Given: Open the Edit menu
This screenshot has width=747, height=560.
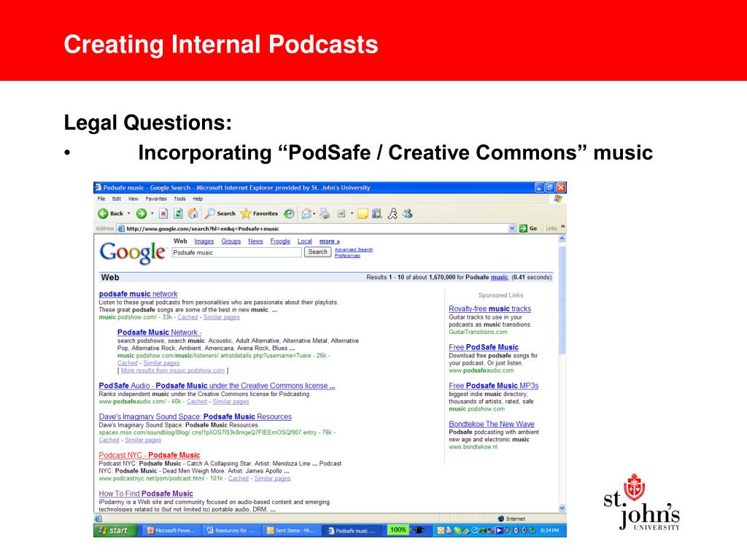Looking at the screenshot, I should point(117,199).
